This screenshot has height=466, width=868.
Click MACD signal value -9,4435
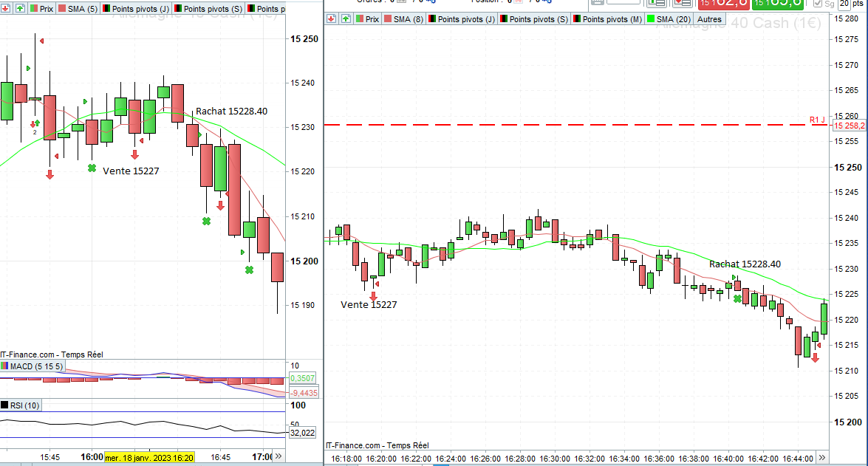coord(304,393)
